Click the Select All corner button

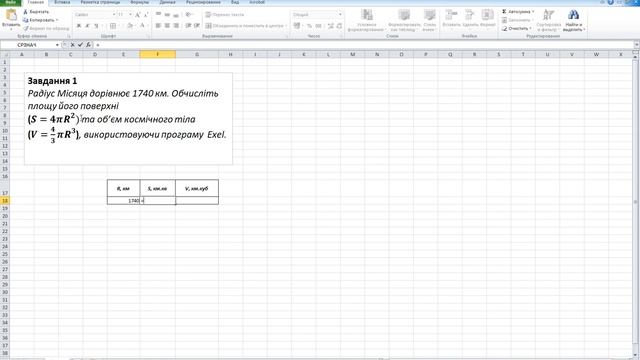click(x=5, y=54)
